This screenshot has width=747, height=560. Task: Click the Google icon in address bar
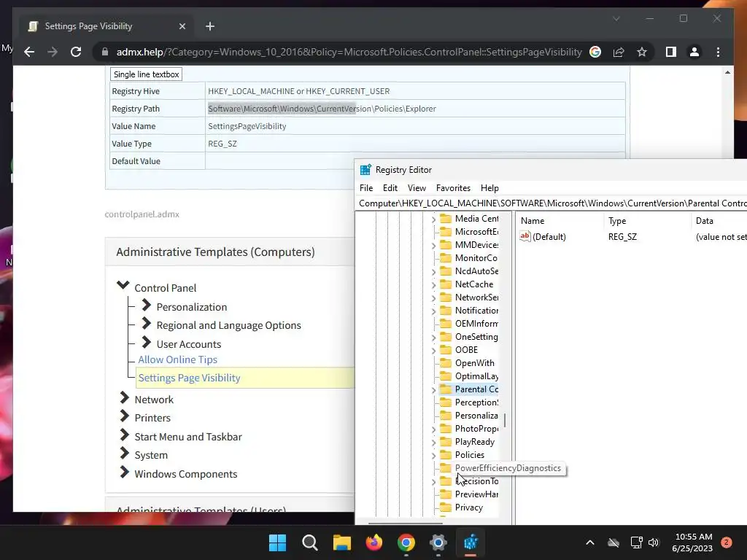595,52
